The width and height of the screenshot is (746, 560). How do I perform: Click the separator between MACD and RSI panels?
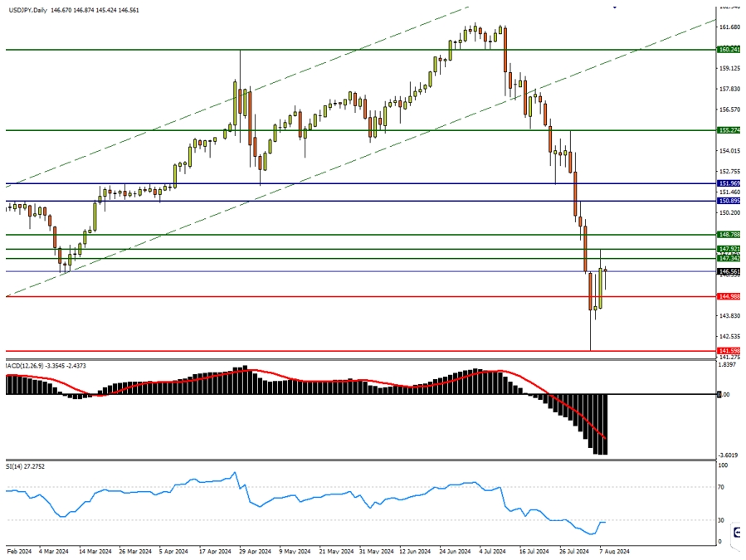click(357, 460)
